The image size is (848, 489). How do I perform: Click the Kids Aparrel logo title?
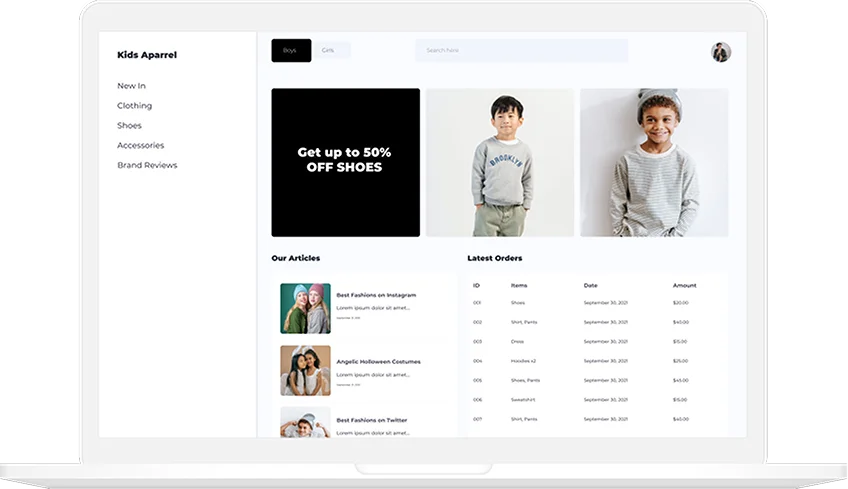point(146,55)
